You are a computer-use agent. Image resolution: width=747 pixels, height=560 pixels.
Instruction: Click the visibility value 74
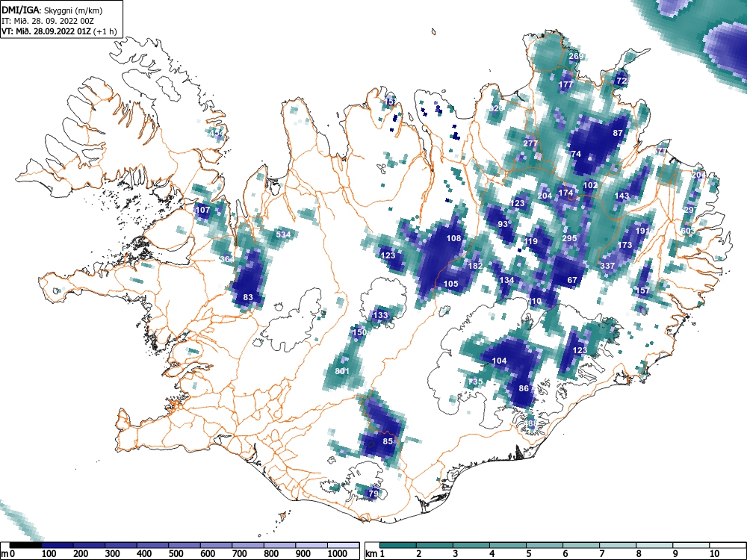click(x=576, y=155)
